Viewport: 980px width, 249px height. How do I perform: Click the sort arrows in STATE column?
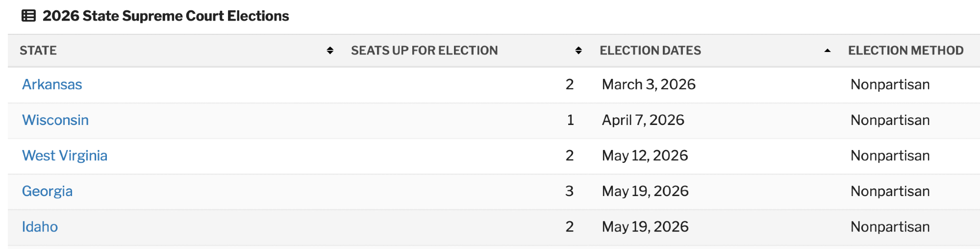click(x=330, y=50)
